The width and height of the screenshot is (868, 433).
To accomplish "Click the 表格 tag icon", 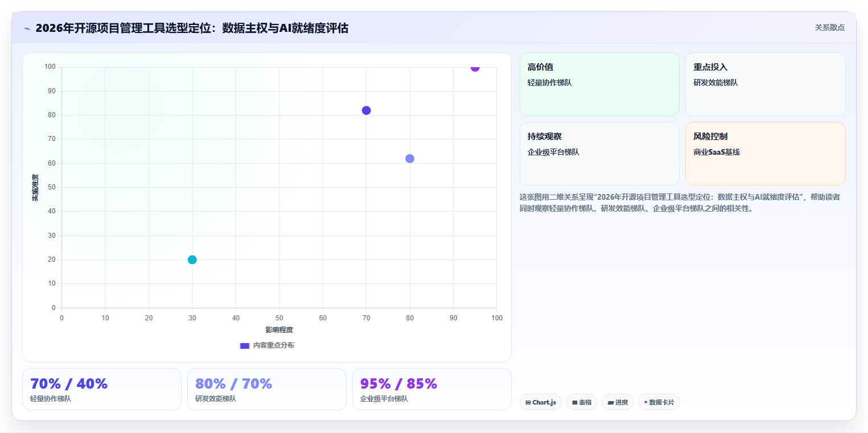I will tap(575, 402).
